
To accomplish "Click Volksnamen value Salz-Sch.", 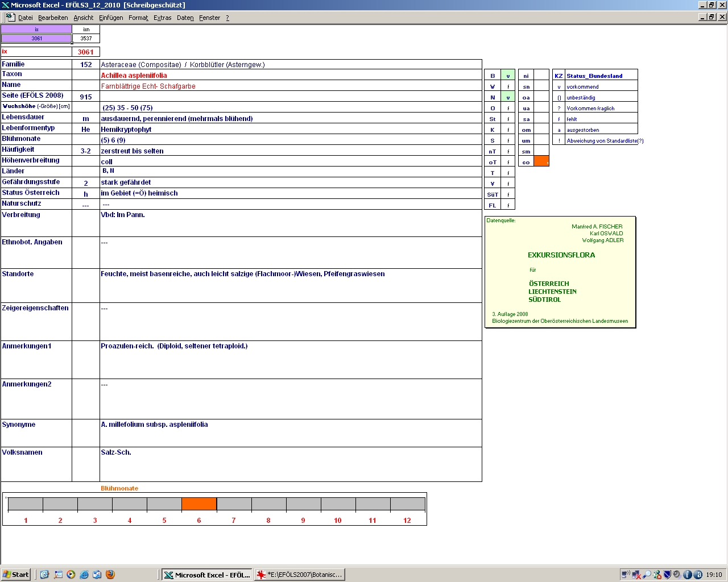I will 116,452.
